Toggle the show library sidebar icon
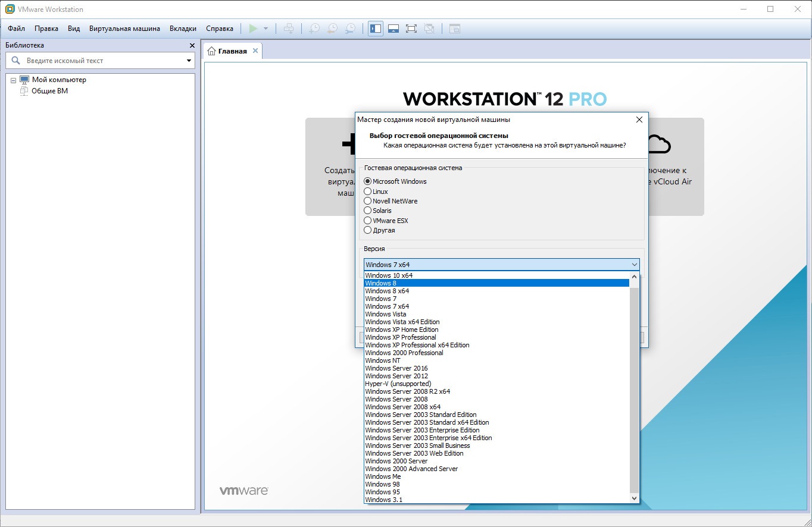This screenshot has height=527, width=812. point(376,29)
